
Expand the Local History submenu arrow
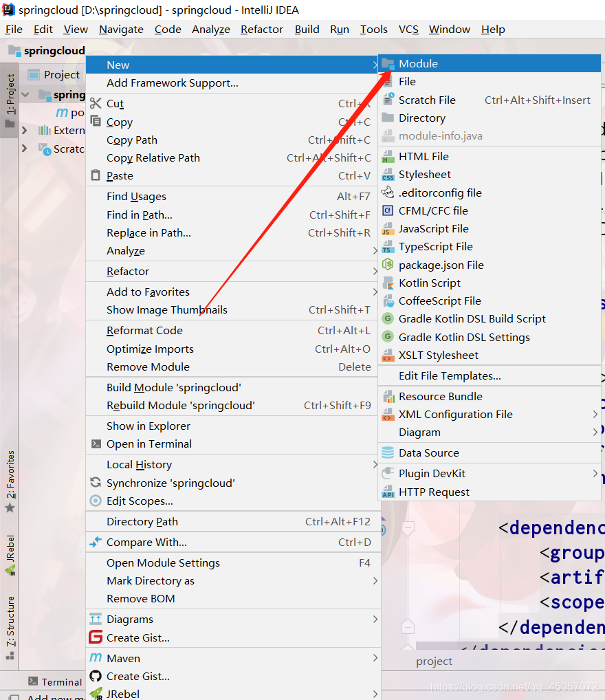[x=375, y=465]
